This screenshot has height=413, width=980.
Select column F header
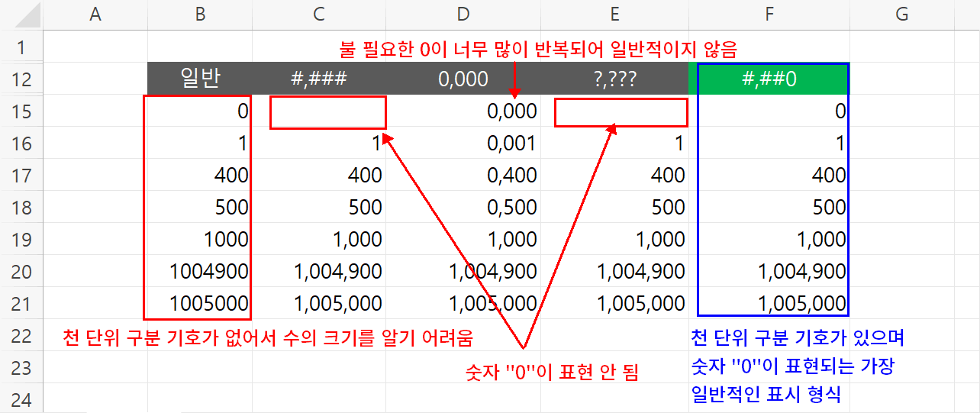769,15
